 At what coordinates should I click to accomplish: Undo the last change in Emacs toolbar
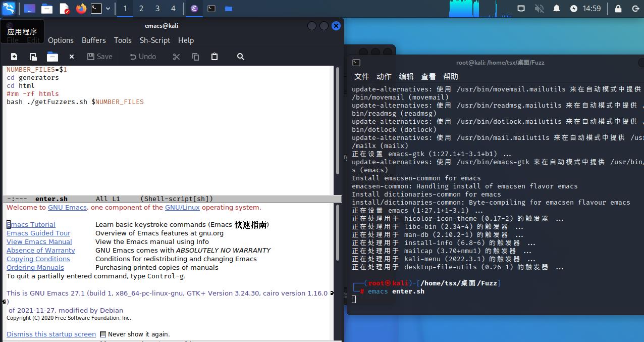[143, 57]
